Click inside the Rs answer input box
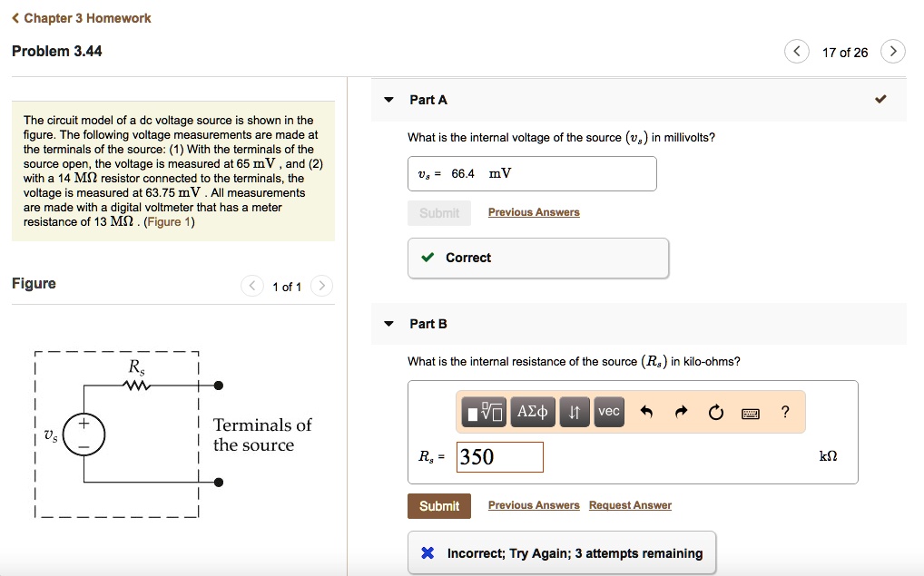 (x=499, y=457)
